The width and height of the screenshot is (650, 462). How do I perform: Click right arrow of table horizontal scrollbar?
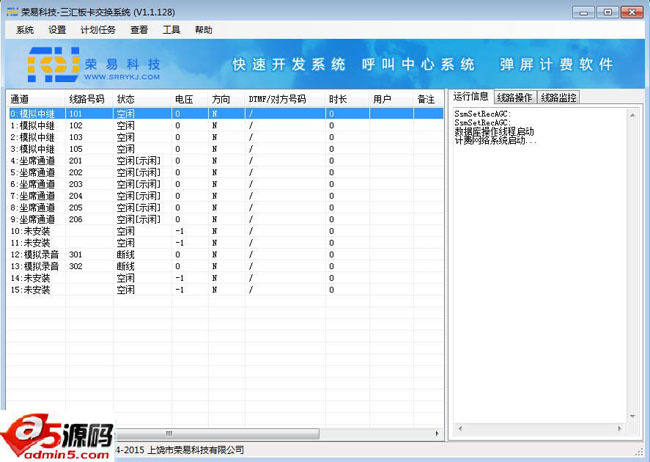[437, 433]
